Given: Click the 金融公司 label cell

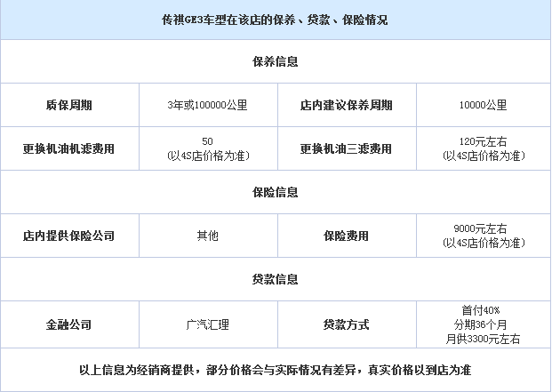Looking at the screenshot, I should click(x=69, y=324).
